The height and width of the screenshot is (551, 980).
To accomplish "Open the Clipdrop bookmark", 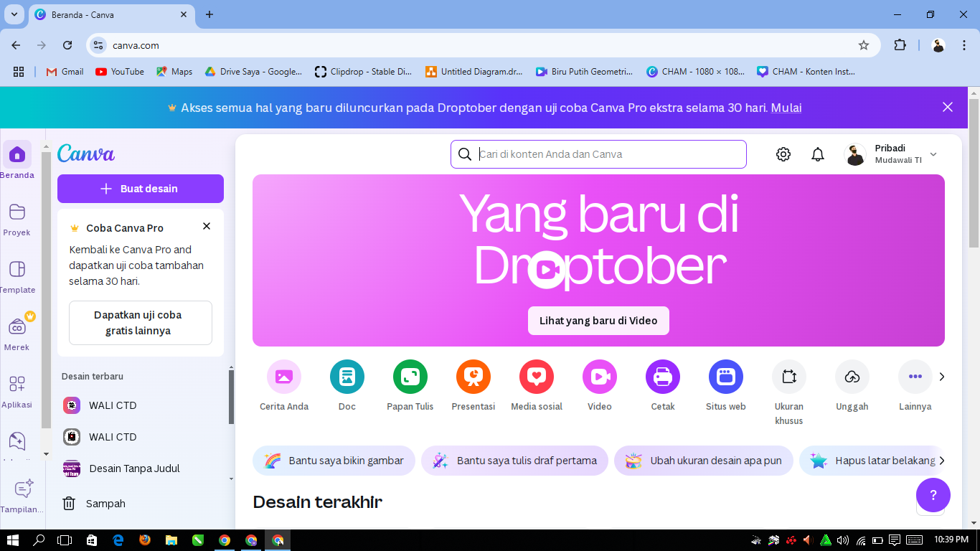I will click(364, 72).
